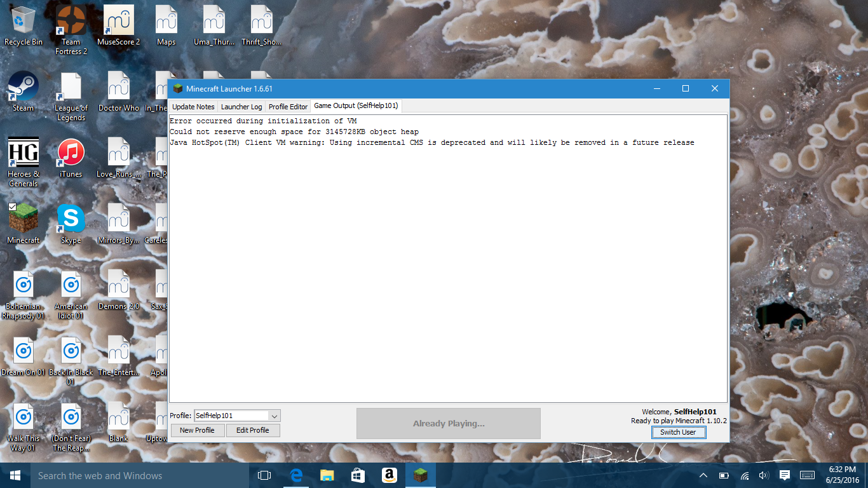The width and height of the screenshot is (868, 488).
Task: Switch to the Update Notes tab
Action: 193,107
